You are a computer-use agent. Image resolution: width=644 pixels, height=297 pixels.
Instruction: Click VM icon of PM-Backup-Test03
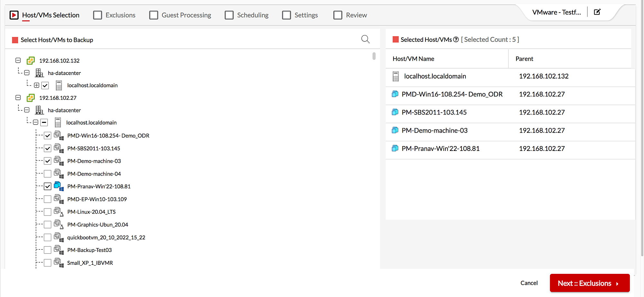[x=59, y=250]
